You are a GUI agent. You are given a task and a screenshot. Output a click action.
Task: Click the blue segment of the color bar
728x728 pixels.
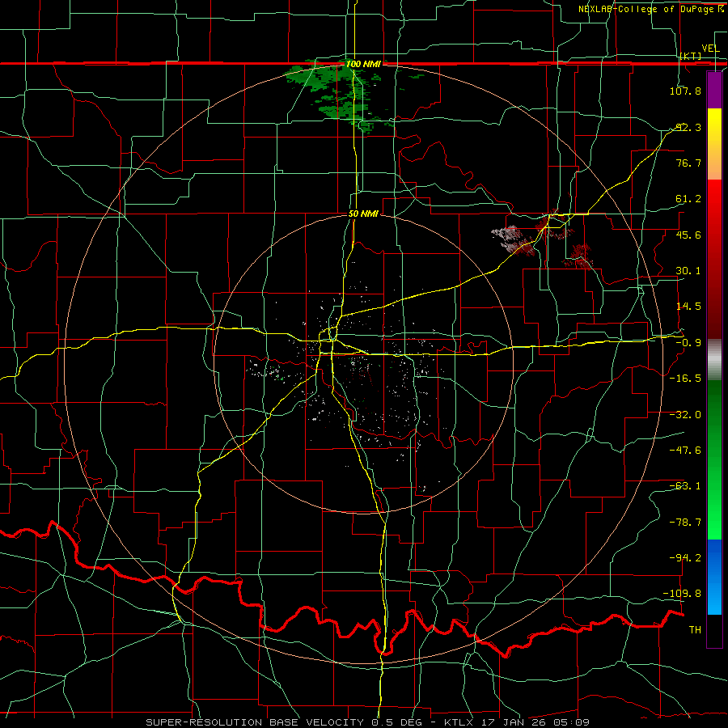(x=714, y=577)
